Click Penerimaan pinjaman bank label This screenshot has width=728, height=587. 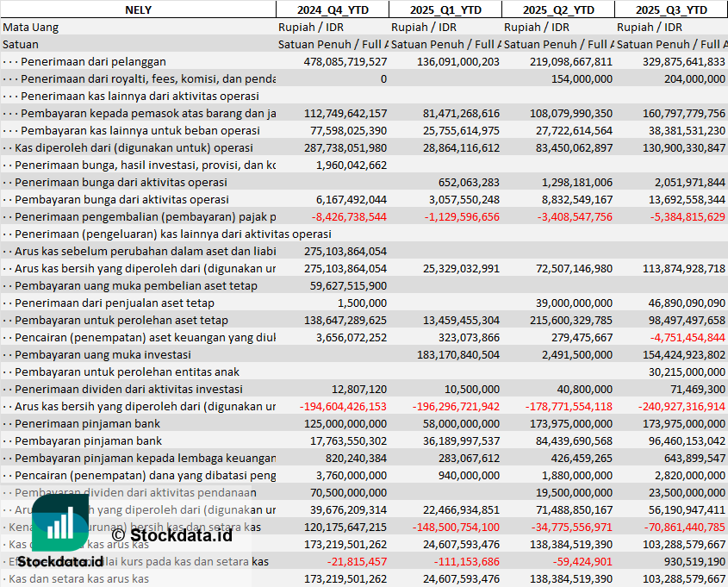87,422
